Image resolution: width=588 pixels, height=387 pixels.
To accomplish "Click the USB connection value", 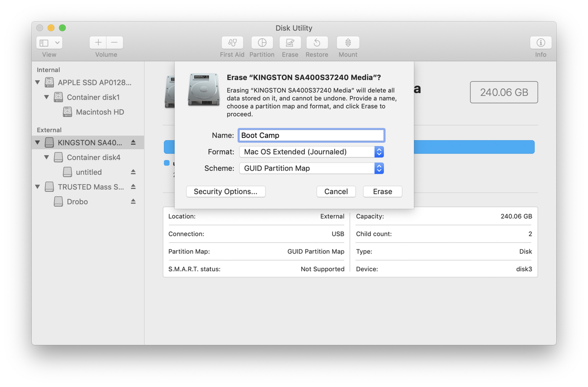I will 338,234.
